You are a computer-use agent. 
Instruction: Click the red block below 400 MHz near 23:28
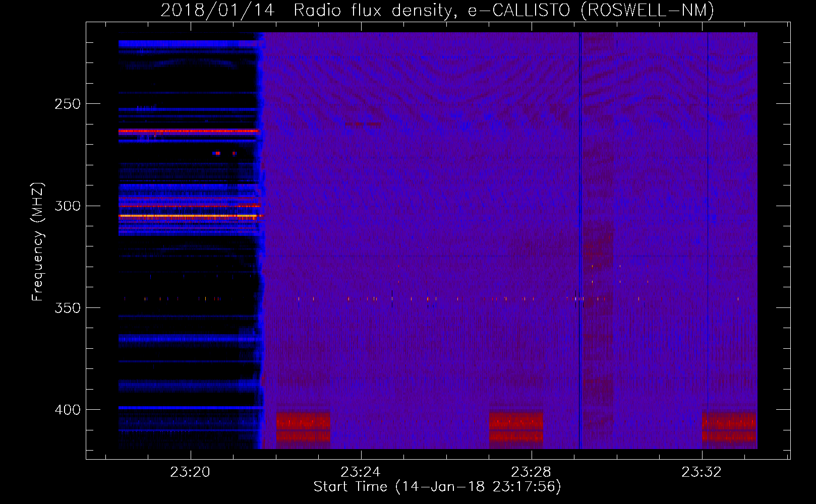click(516, 427)
